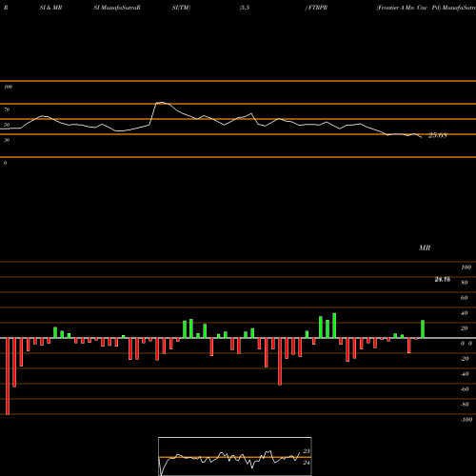Click the -20 label on MR axis
This screenshot has width=476, height=476.
(x=465, y=359)
